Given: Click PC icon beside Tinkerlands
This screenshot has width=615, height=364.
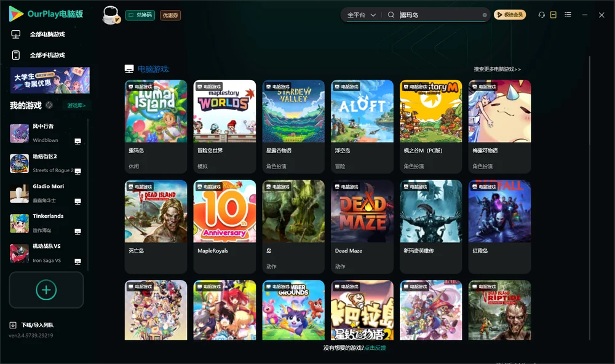Looking at the screenshot, I should click(77, 231).
